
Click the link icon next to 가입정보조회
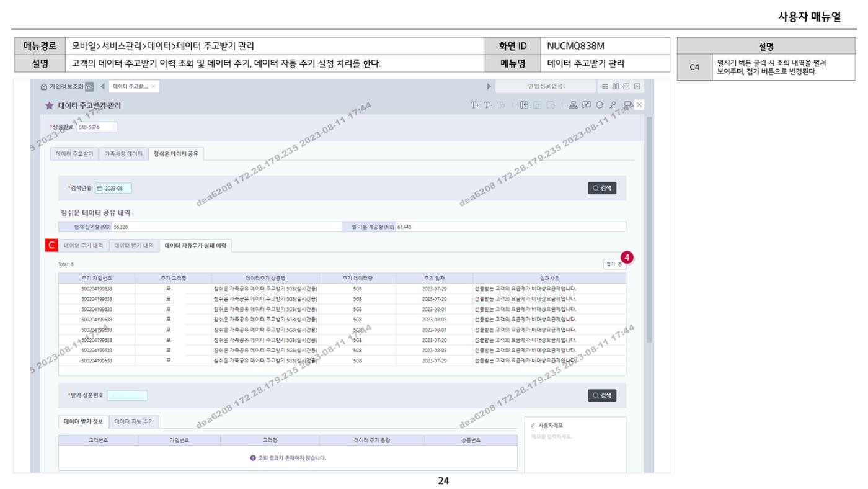(89, 86)
